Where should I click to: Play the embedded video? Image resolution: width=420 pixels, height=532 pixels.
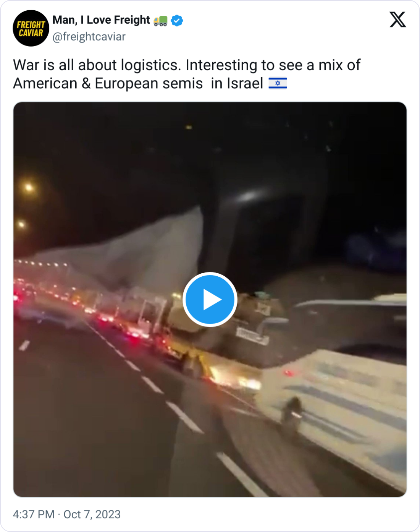pyautogui.click(x=210, y=299)
